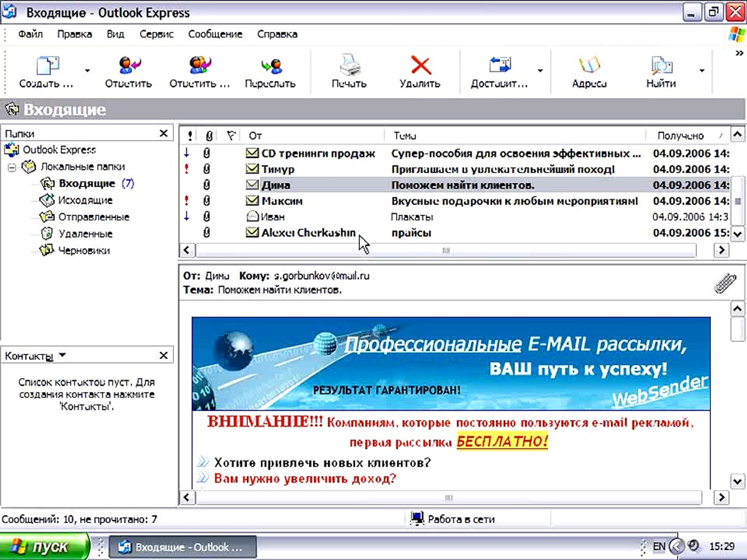Viewport: 747px width, 560px height.
Task: Sort messages by Получено column header
Action: [688, 136]
